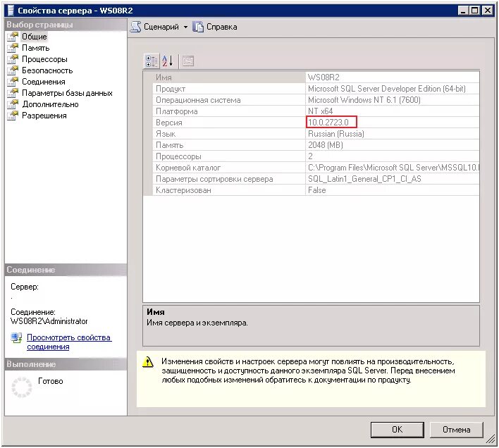The image size is (499, 448).
Task: Switch property grid to categorized view
Action: [152, 61]
